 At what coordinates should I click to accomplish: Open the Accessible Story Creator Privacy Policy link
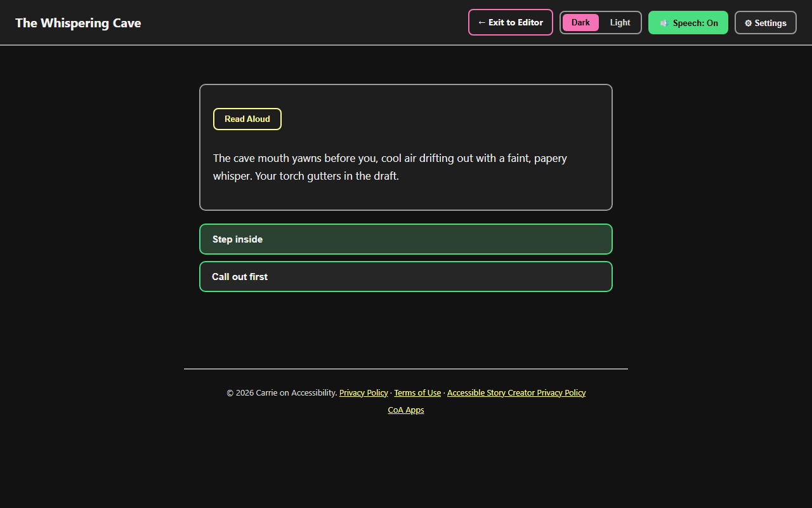click(516, 392)
